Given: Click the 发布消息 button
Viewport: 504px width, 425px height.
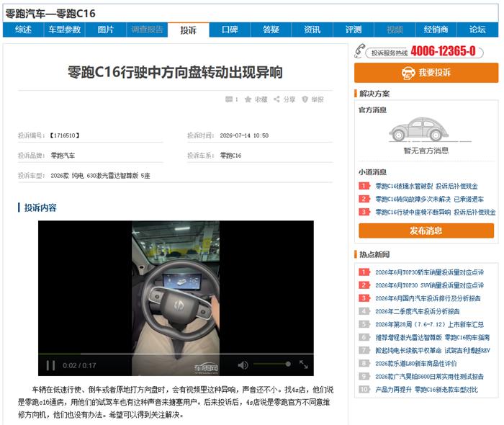Looking at the screenshot, I should 426,231.
